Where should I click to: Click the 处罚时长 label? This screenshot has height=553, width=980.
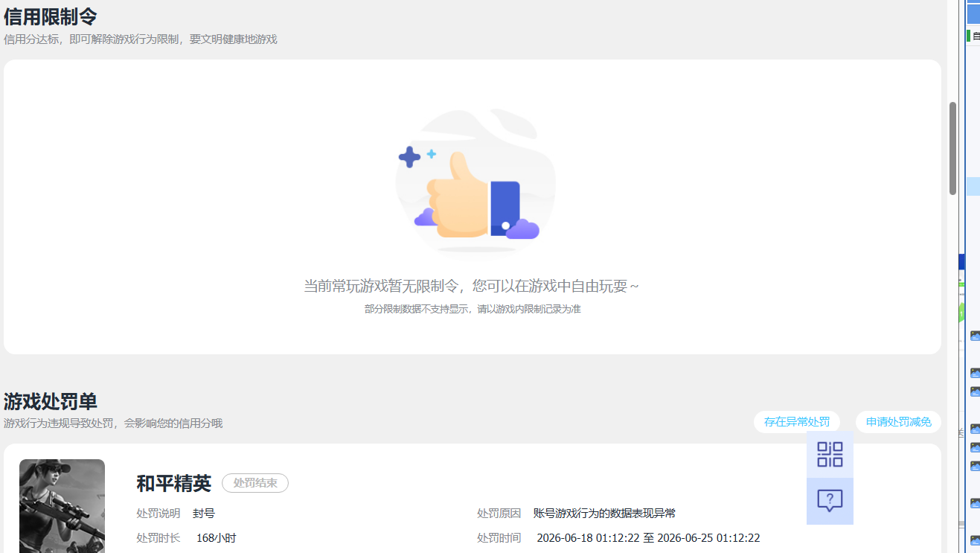(158, 537)
